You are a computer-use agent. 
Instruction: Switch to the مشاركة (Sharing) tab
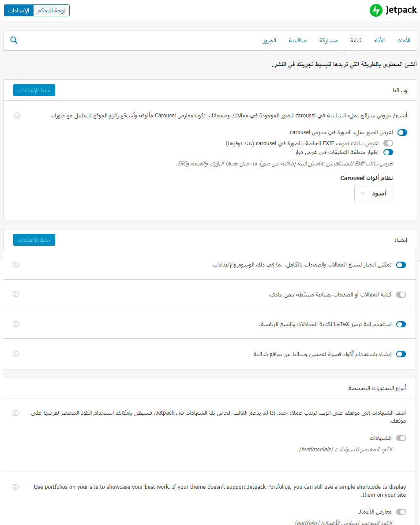[x=328, y=41]
